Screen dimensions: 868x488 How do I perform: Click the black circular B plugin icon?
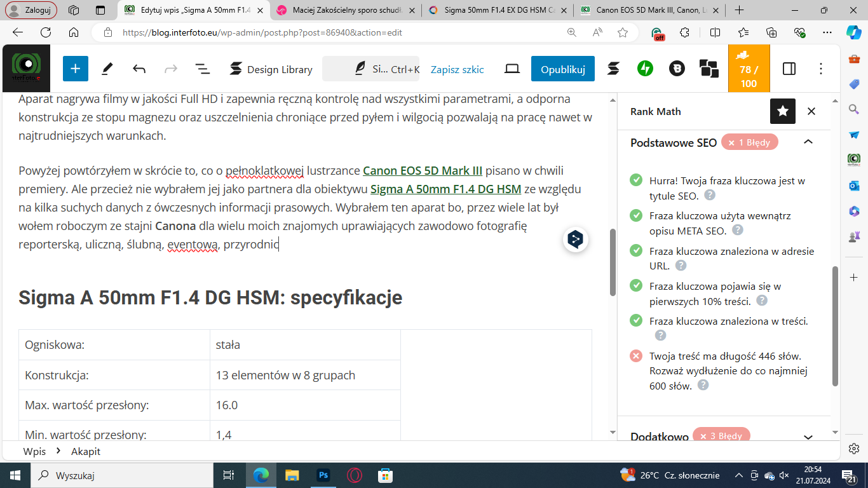tap(677, 69)
